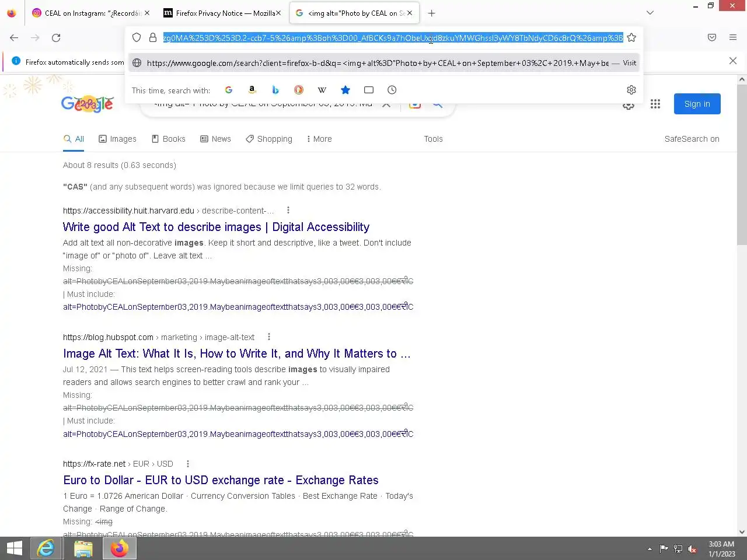
Task: Dismiss the Firefox notification bar
Action: point(733,61)
